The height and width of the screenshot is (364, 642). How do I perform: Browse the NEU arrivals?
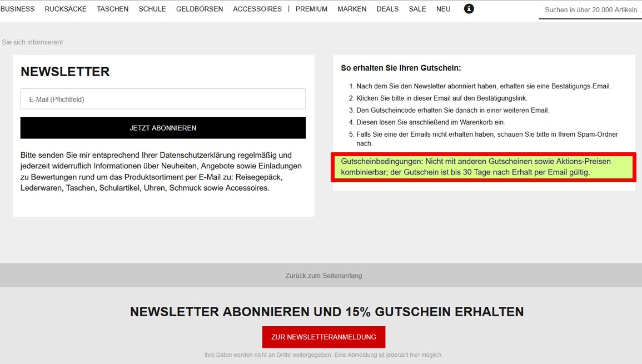[x=443, y=8]
